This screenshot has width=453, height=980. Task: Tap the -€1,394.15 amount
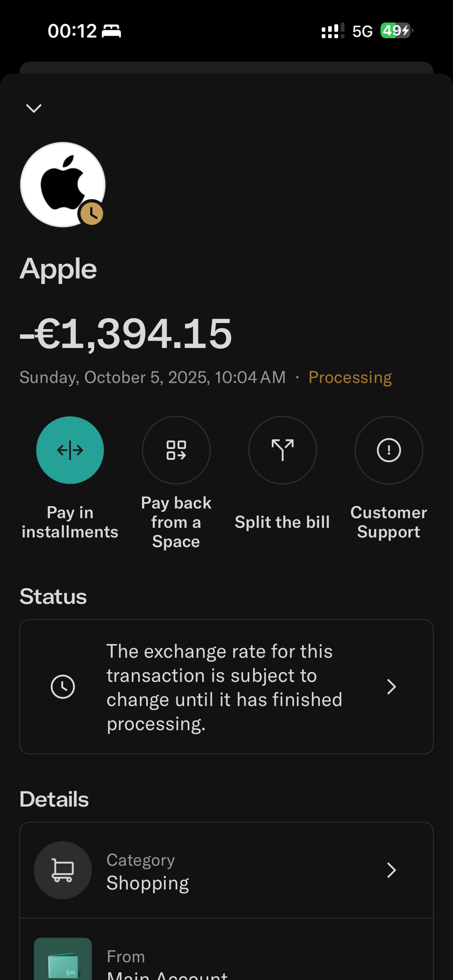[126, 334]
